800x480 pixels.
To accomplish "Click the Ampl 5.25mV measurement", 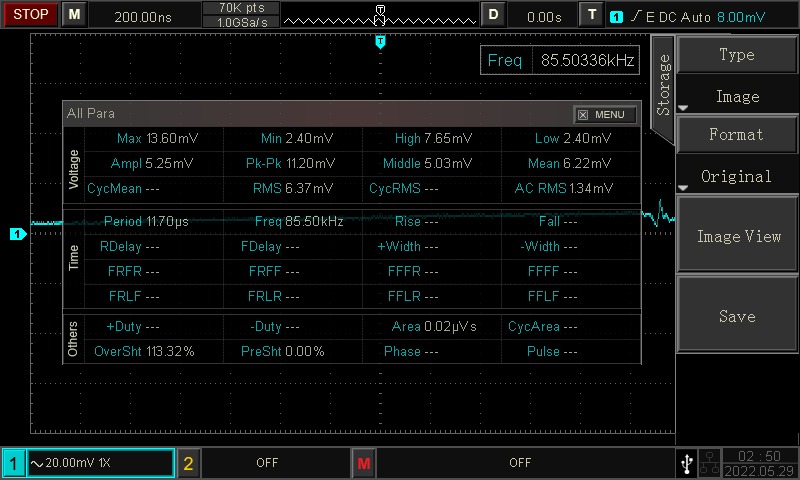I will tap(152, 163).
